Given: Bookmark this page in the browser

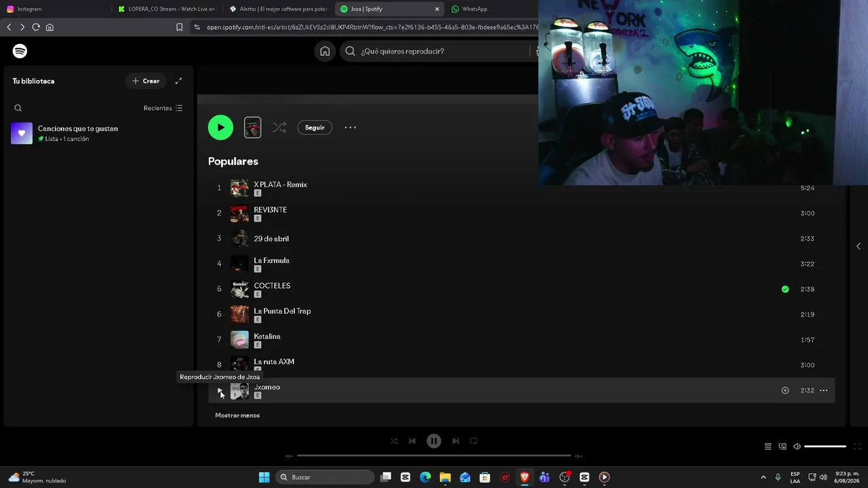Looking at the screenshot, I should click(179, 27).
